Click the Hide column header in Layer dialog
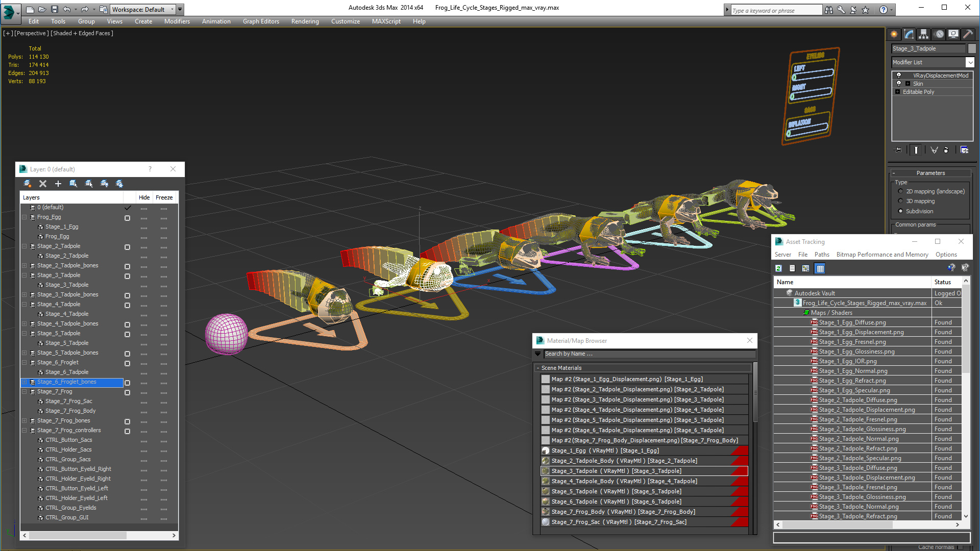Viewport: 980px width, 551px height. (144, 197)
